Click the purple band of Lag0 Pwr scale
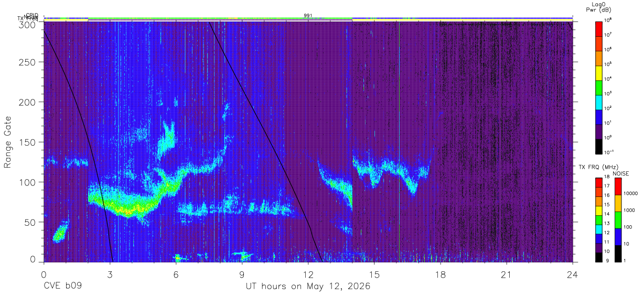This screenshot has width=644, height=297. 599,131
